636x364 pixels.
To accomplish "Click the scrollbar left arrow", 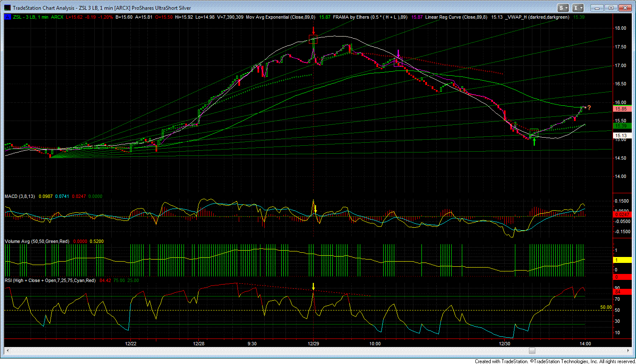I will tap(7, 350).
